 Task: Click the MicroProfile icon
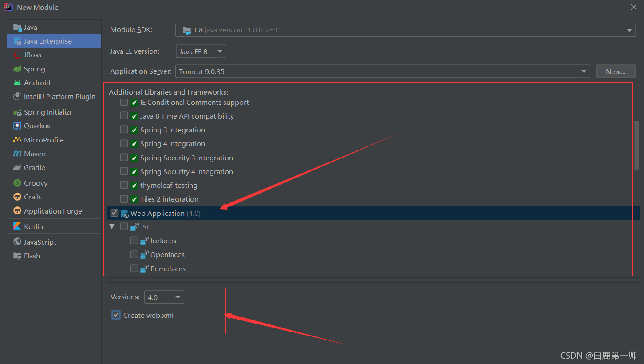click(17, 140)
